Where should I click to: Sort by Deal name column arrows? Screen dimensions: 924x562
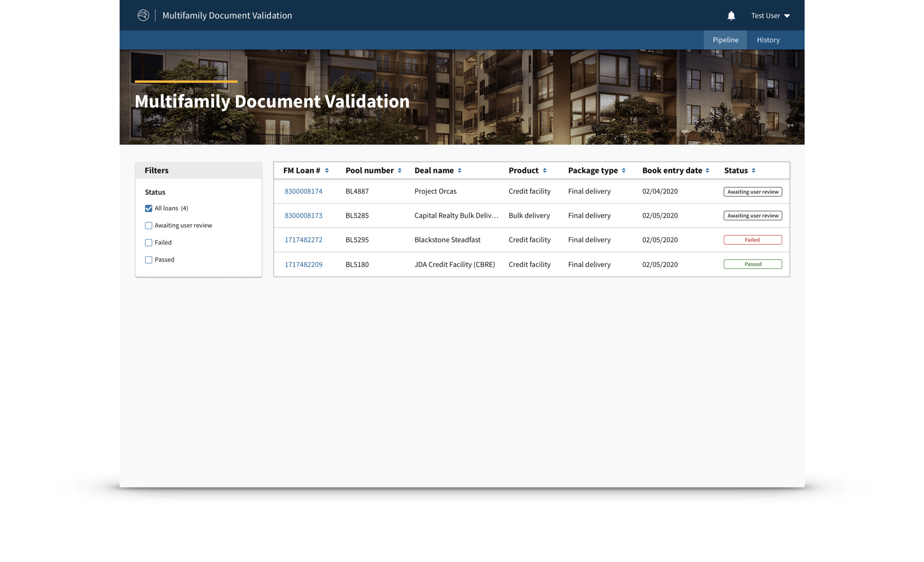[460, 171]
